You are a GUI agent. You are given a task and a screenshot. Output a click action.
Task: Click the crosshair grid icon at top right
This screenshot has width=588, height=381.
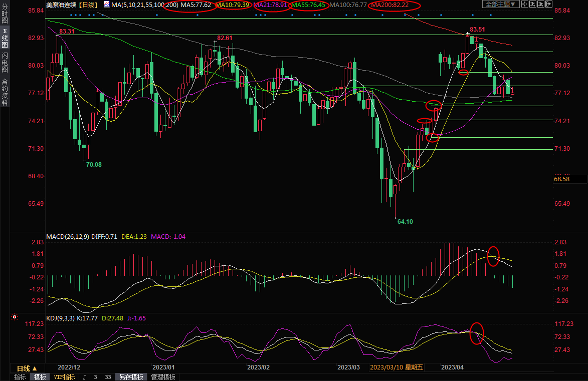click(x=525, y=4)
